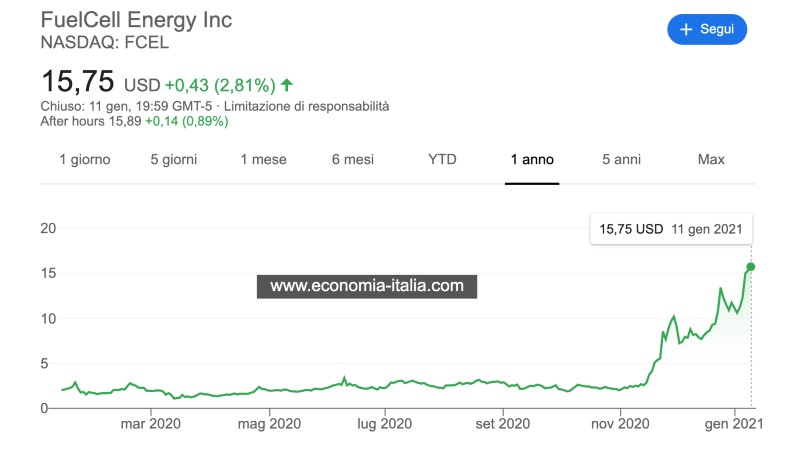
Task: Click the green data point on chart
Action: coord(751,267)
